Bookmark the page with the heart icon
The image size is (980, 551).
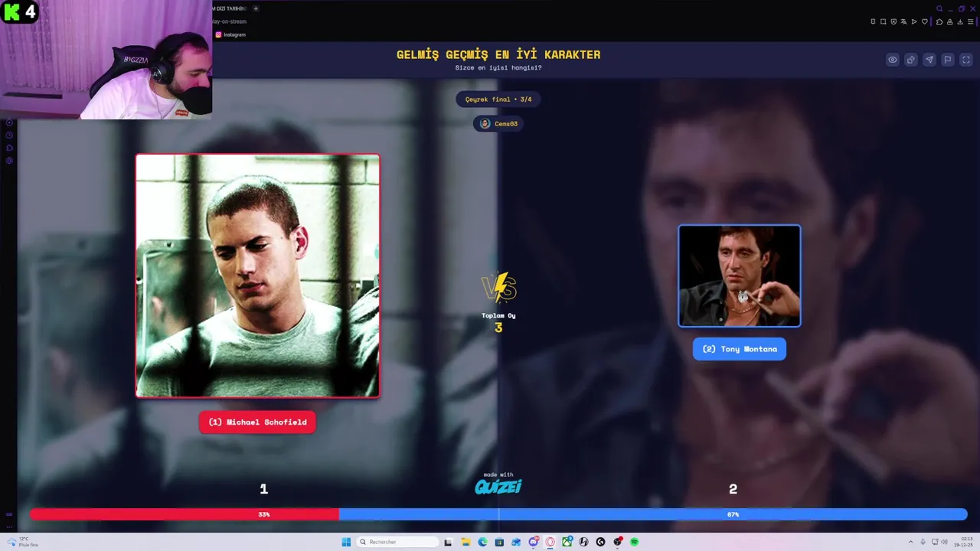[925, 21]
